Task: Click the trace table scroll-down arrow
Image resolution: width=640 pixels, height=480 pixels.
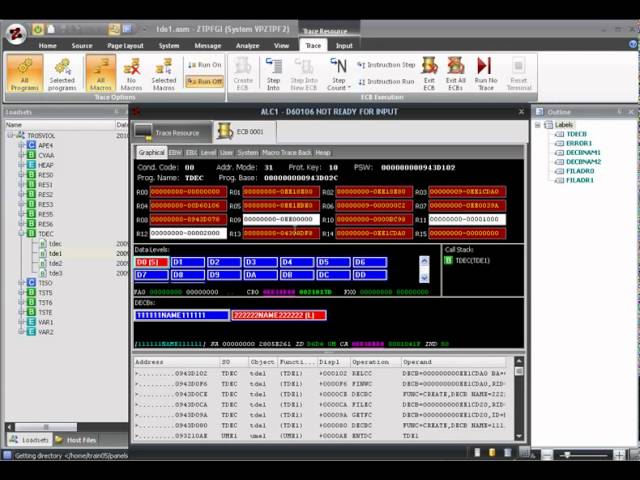Action: [519, 436]
